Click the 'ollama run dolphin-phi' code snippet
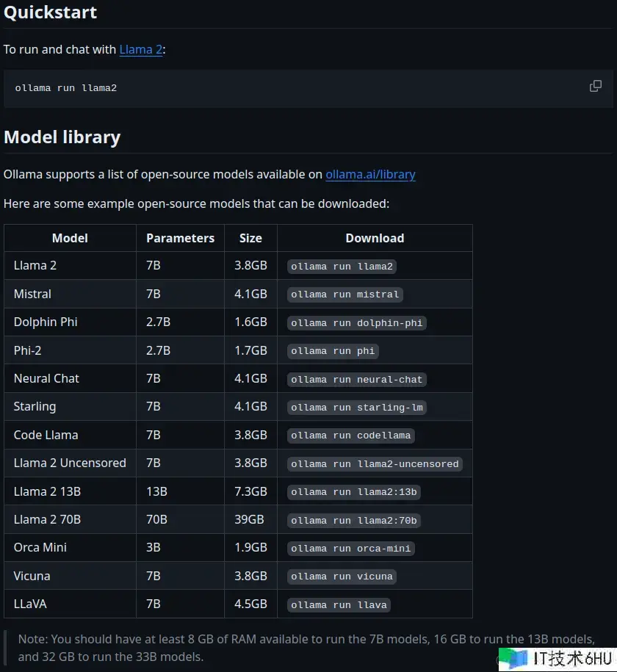This screenshot has height=672, width=617. [x=356, y=322]
